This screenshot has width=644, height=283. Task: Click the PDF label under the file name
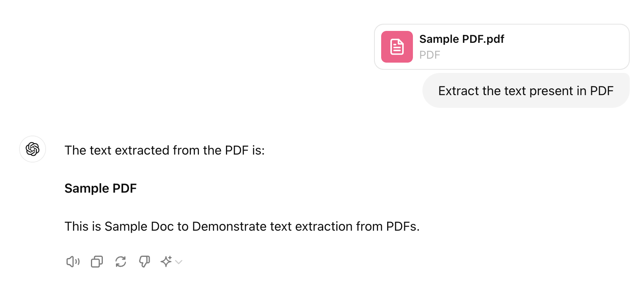click(x=430, y=55)
